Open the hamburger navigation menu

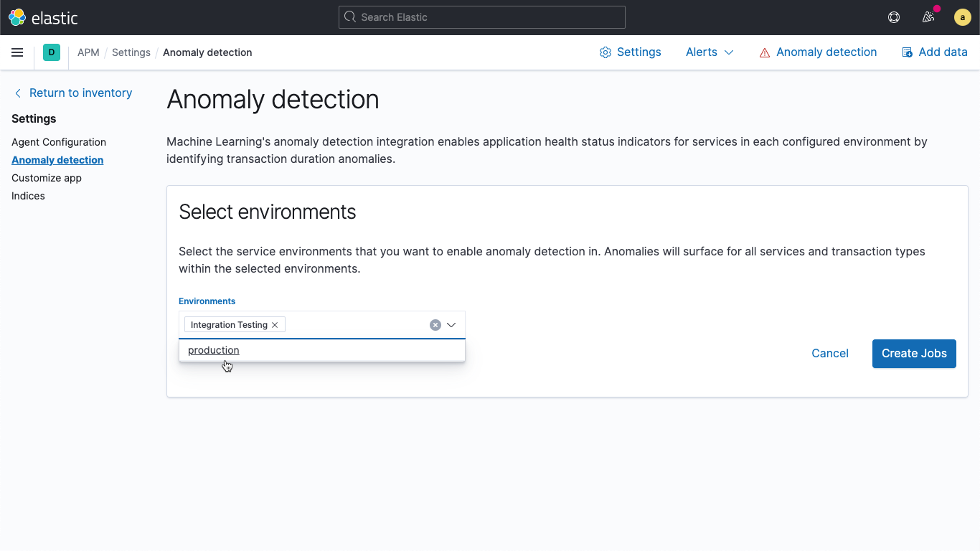point(17,52)
